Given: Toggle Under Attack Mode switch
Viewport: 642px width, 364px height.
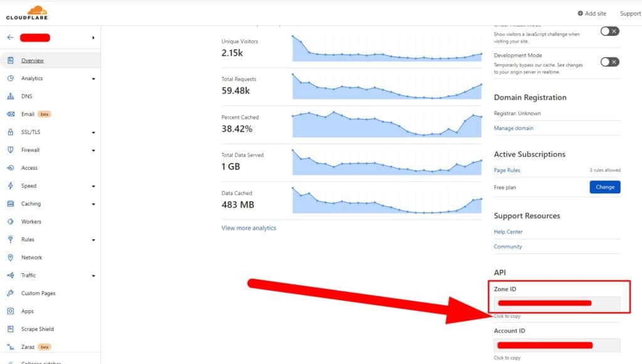Looking at the screenshot, I should pos(609,31).
